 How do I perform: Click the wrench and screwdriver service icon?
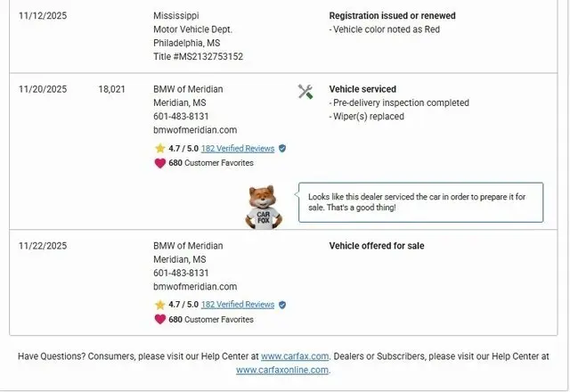305,91
